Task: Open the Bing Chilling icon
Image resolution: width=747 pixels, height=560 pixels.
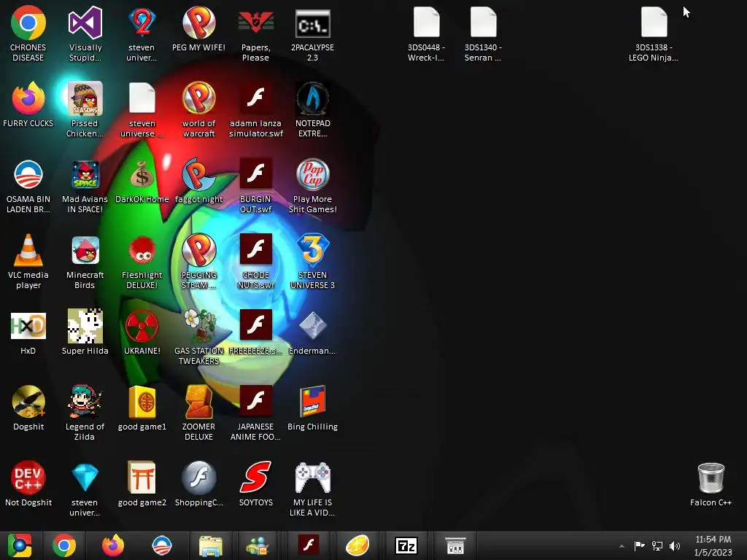Action: click(312, 408)
